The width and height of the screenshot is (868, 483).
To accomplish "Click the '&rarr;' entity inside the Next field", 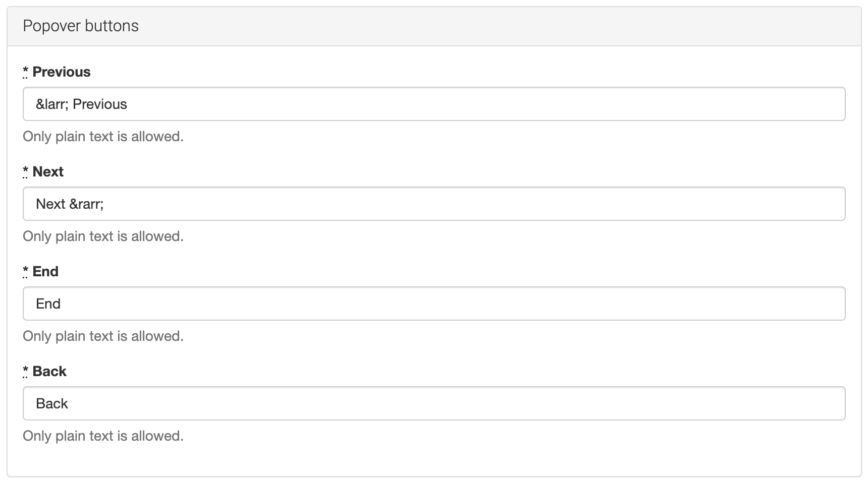I will (x=86, y=204).
